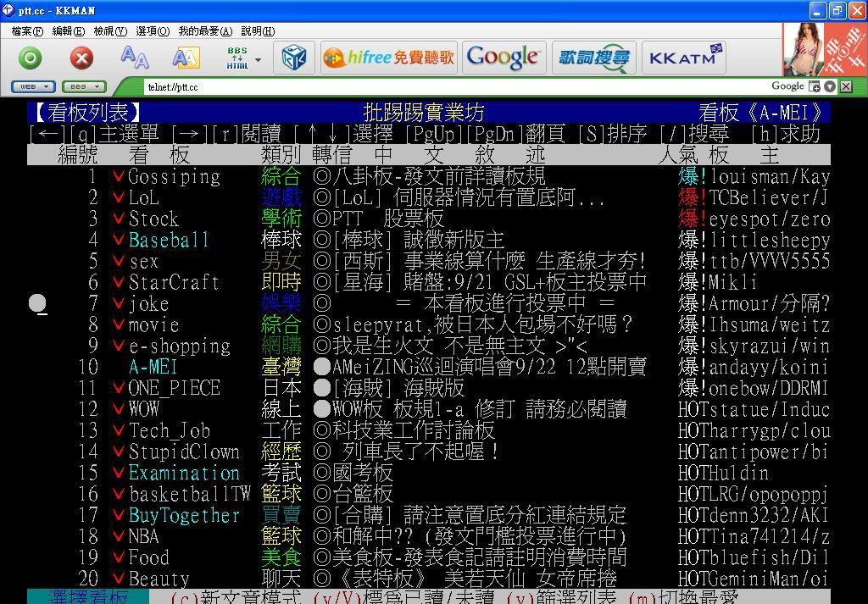Open the 選項(O) Options menu
Image resolution: width=868 pixels, height=604 pixels.
(153, 31)
